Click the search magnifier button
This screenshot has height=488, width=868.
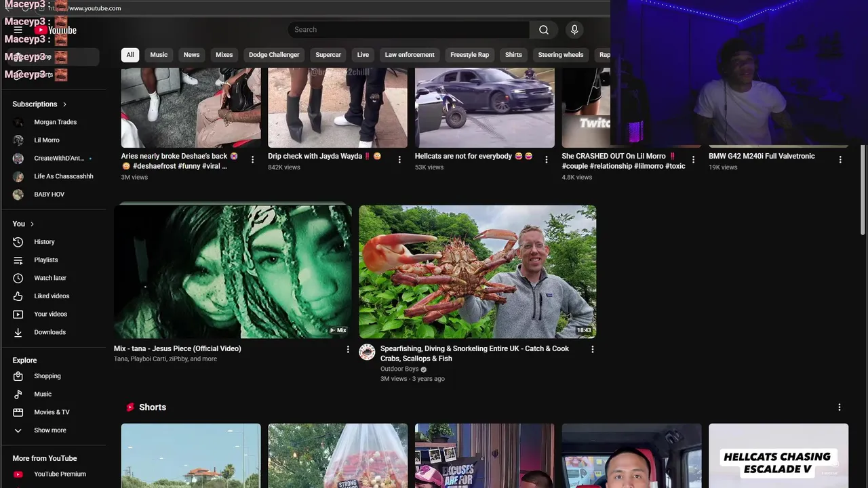click(x=544, y=30)
